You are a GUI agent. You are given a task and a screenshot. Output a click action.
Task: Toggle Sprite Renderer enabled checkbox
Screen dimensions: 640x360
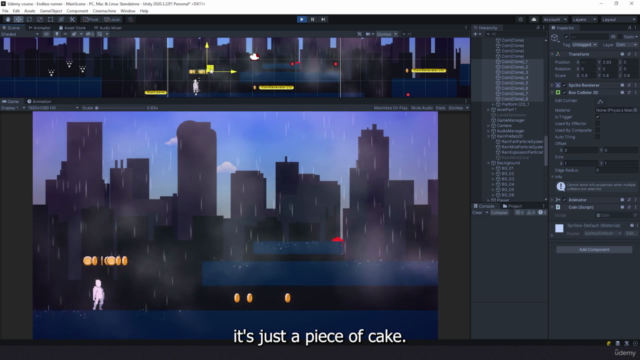(x=565, y=85)
